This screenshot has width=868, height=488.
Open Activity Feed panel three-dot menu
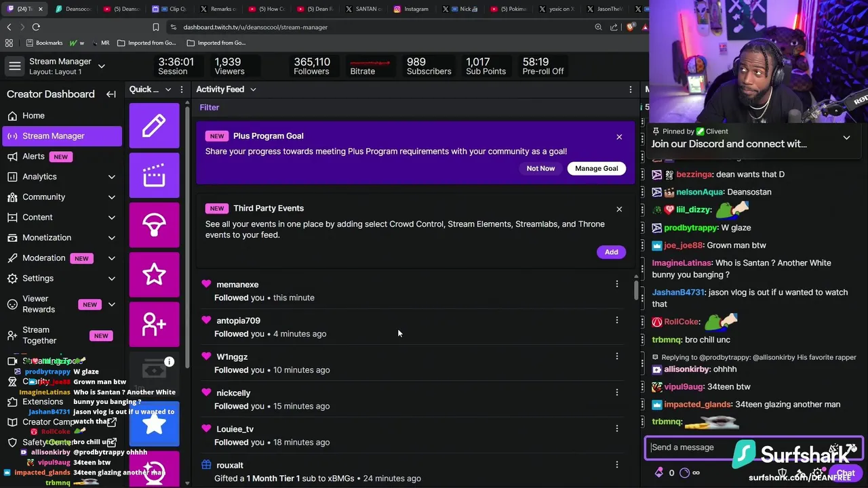(631, 89)
